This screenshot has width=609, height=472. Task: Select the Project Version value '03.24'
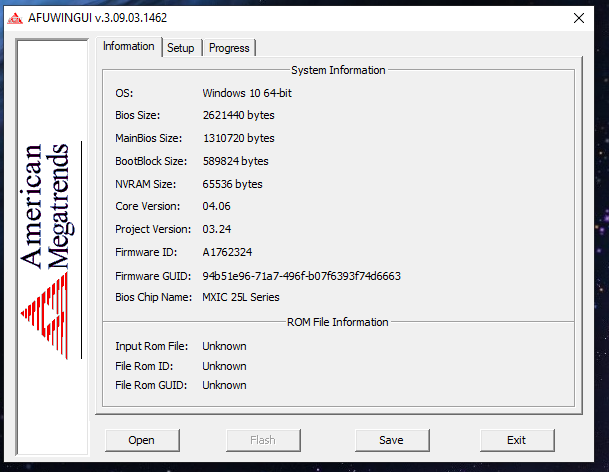click(x=217, y=229)
